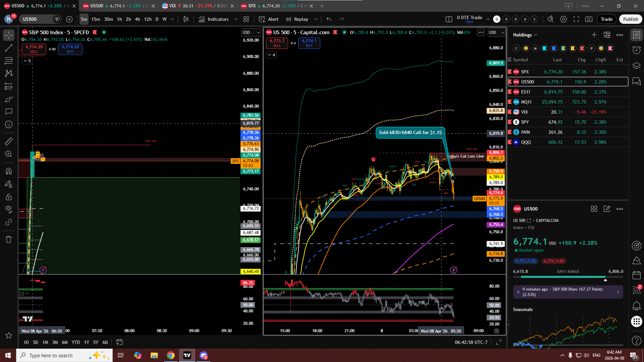Click the red flag color filter
644x362 pixels.
[582, 48]
